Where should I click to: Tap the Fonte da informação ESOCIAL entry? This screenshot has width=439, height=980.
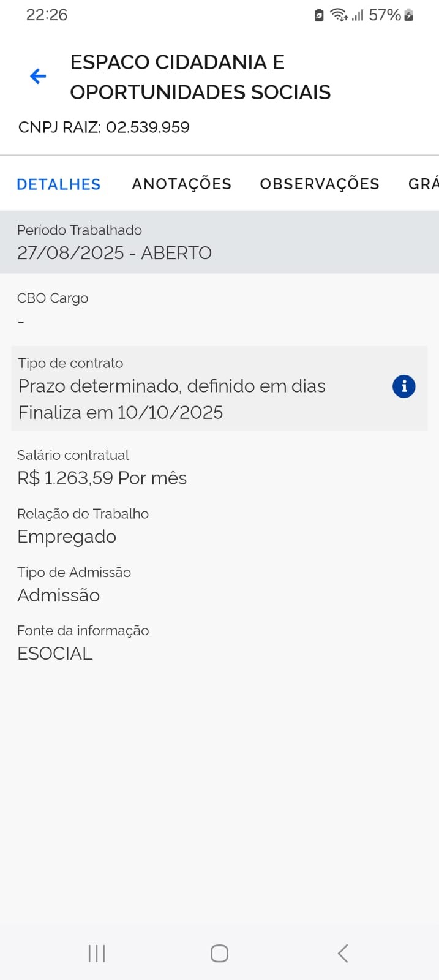tap(55, 654)
